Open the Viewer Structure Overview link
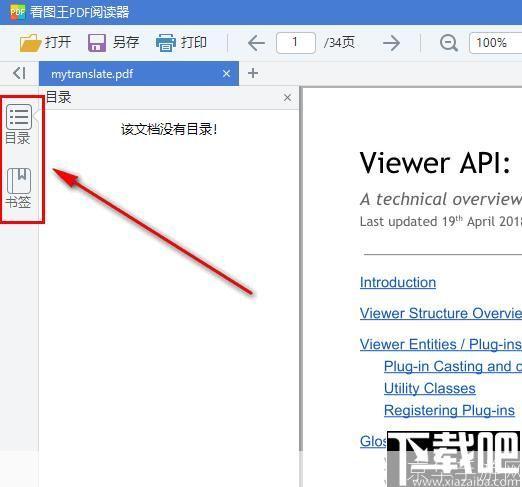Image resolution: width=522 pixels, height=487 pixels. (441, 313)
